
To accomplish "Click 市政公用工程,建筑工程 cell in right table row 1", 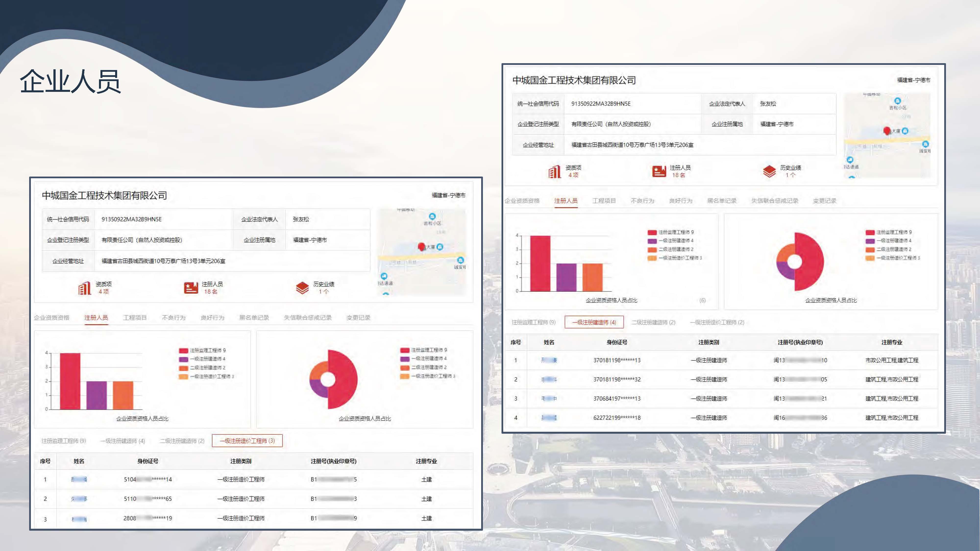I will pyautogui.click(x=892, y=360).
